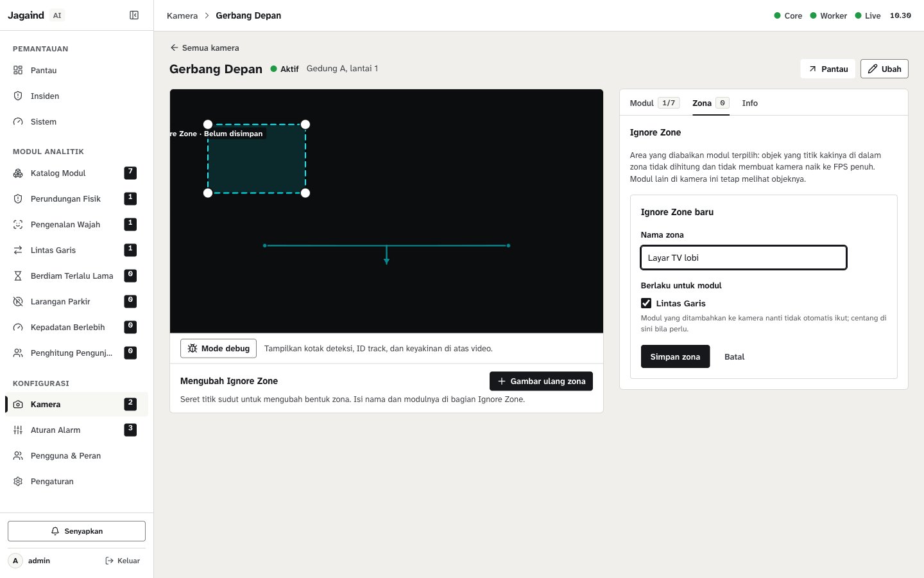Click the 'Live' status indicator text
Screen dimensions: 924x578
(873, 15)
